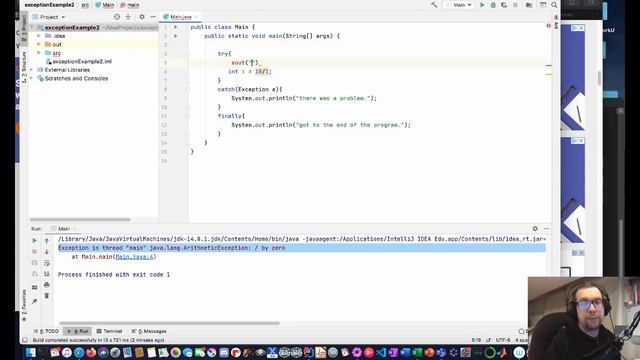Expand the out folder
This screenshot has height=360, width=640.
[x=39, y=44]
